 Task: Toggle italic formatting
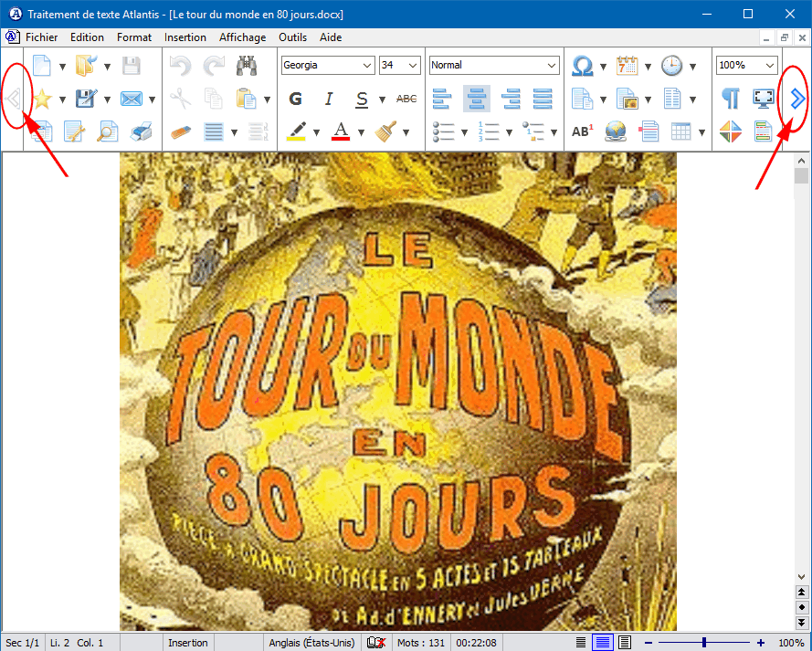pos(329,99)
